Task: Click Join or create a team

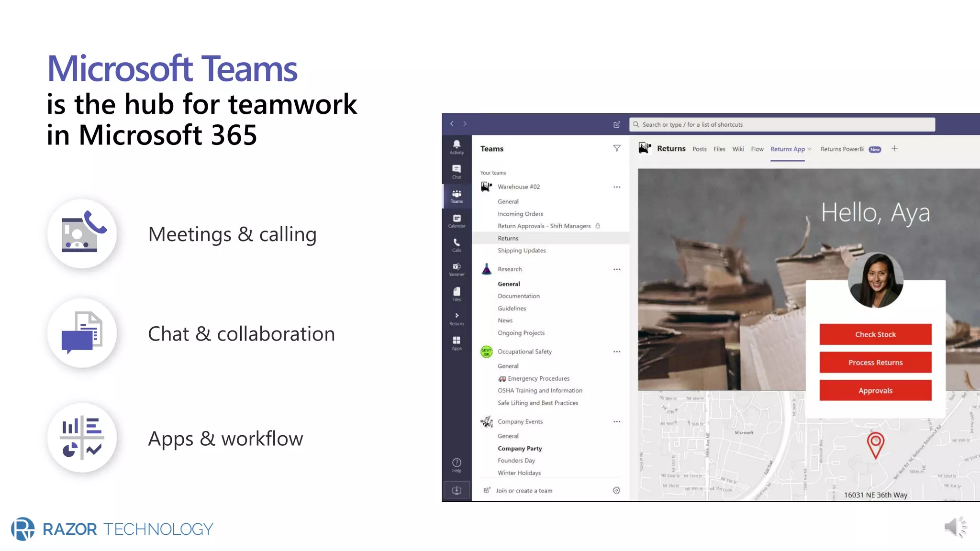Action: (x=524, y=491)
